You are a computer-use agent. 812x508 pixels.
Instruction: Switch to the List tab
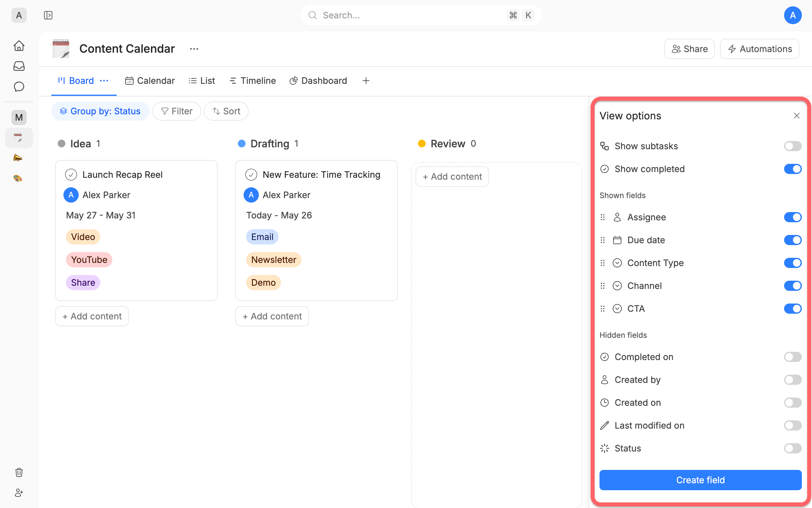tap(202, 81)
